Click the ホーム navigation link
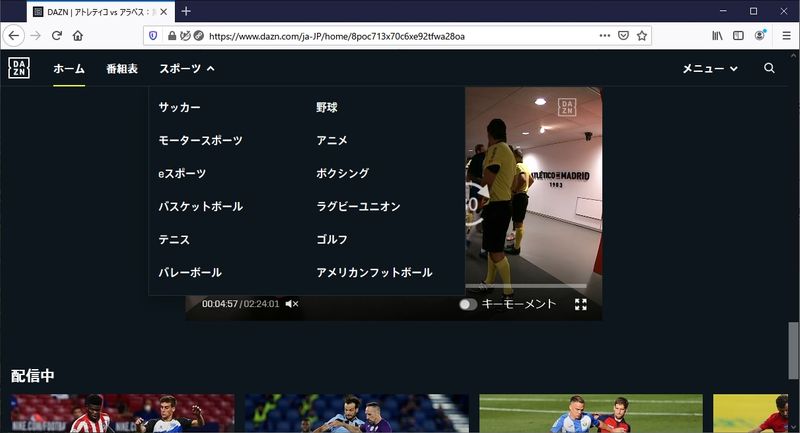This screenshot has height=433, width=800. click(69, 69)
